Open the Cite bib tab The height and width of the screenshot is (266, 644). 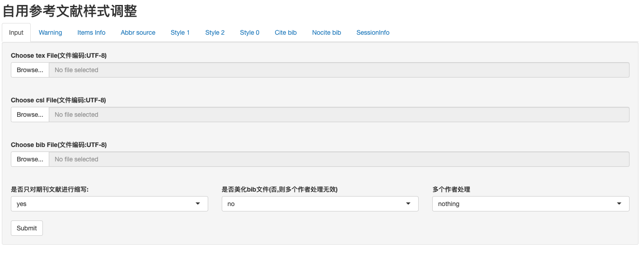[x=286, y=32]
